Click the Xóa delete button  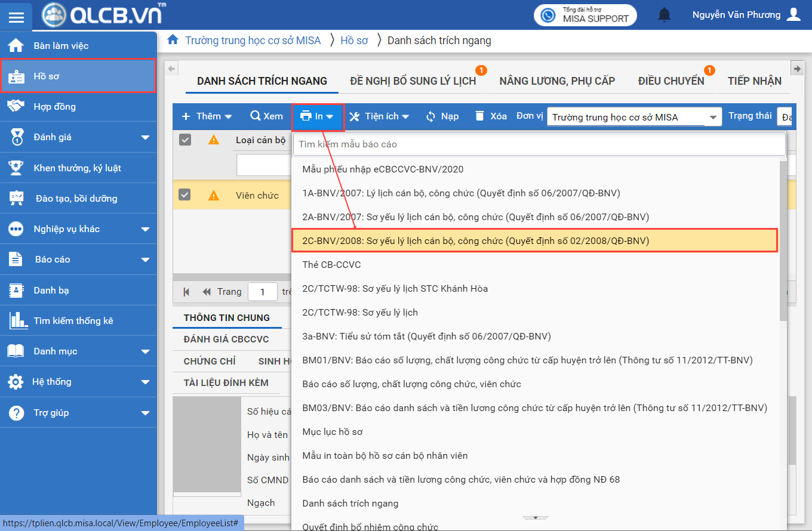click(491, 116)
